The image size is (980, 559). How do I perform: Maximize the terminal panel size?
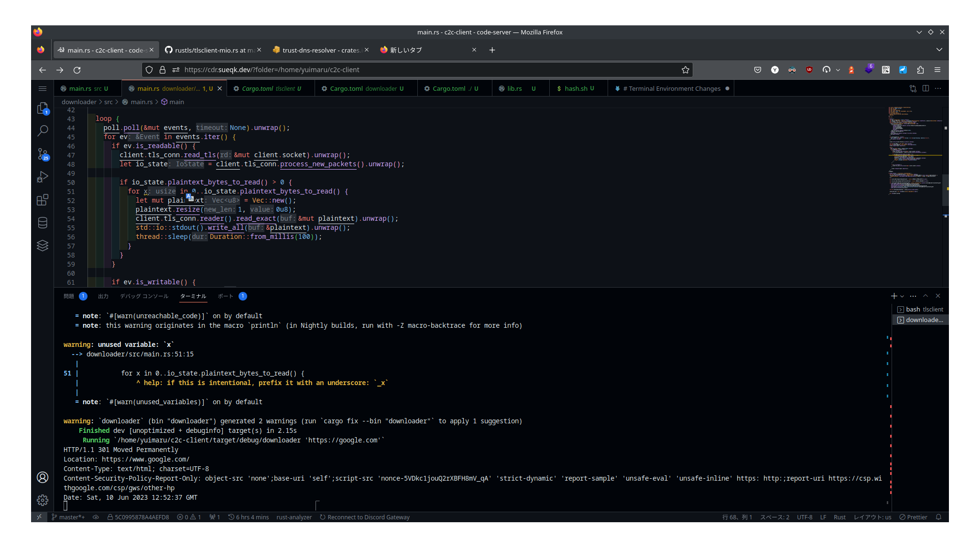pyautogui.click(x=926, y=296)
